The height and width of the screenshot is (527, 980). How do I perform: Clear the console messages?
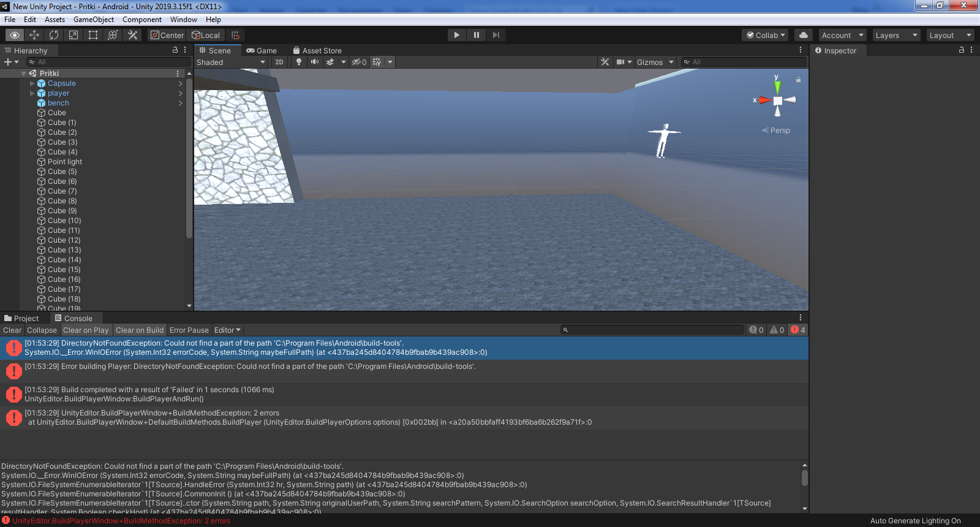[x=12, y=330]
